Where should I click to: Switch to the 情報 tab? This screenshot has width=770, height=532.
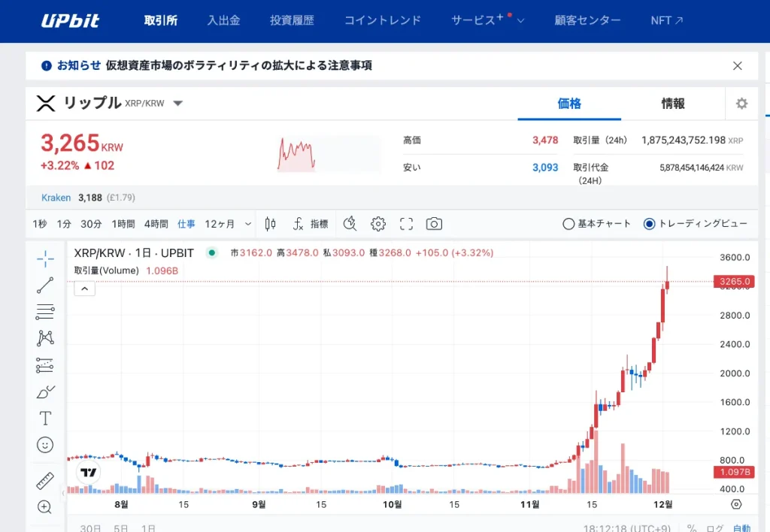(x=673, y=104)
